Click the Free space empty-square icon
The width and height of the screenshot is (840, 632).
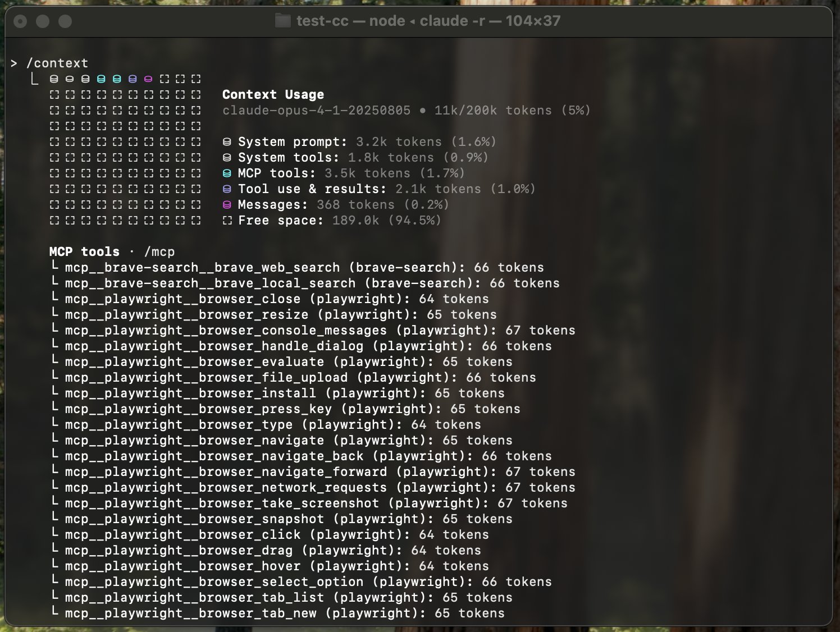pyautogui.click(x=227, y=221)
